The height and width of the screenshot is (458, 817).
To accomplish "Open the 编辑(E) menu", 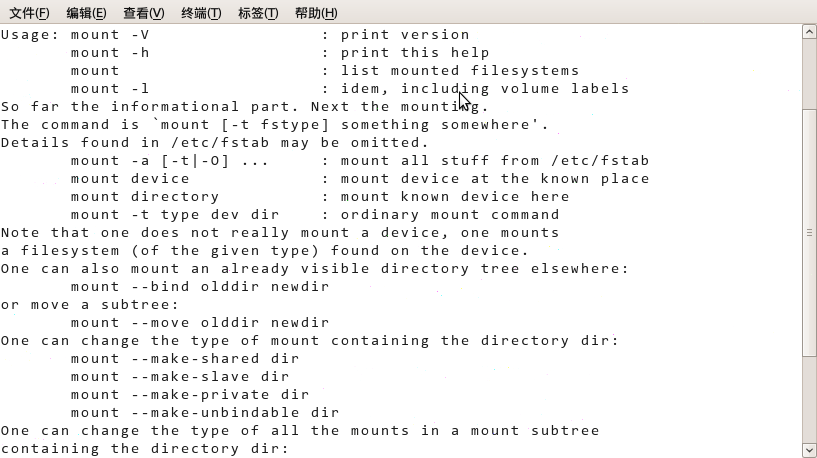I will 86,13.
